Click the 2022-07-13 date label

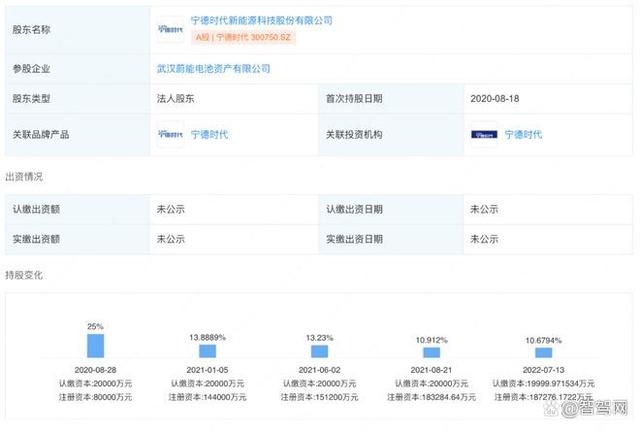pyautogui.click(x=544, y=370)
